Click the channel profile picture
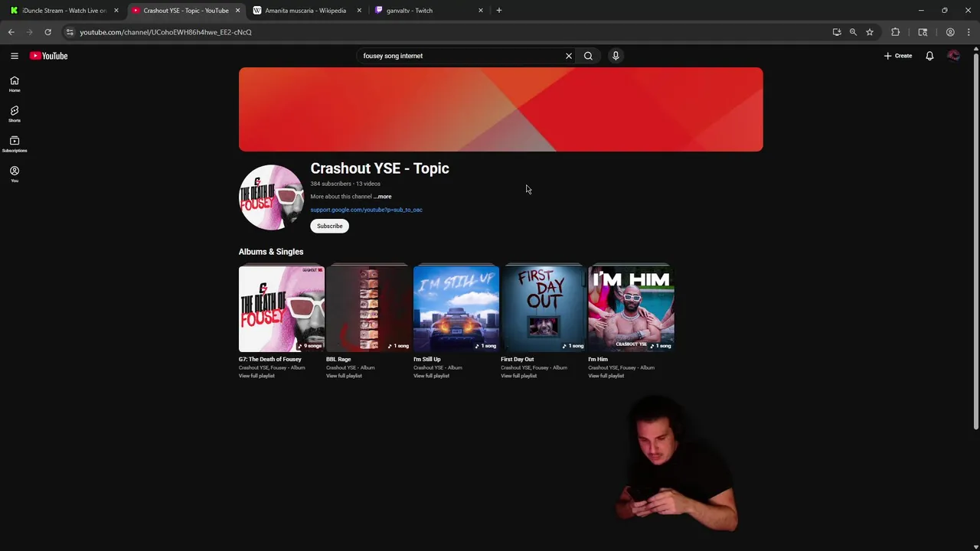Image resolution: width=980 pixels, height=551 pixels. coord(271,197)
